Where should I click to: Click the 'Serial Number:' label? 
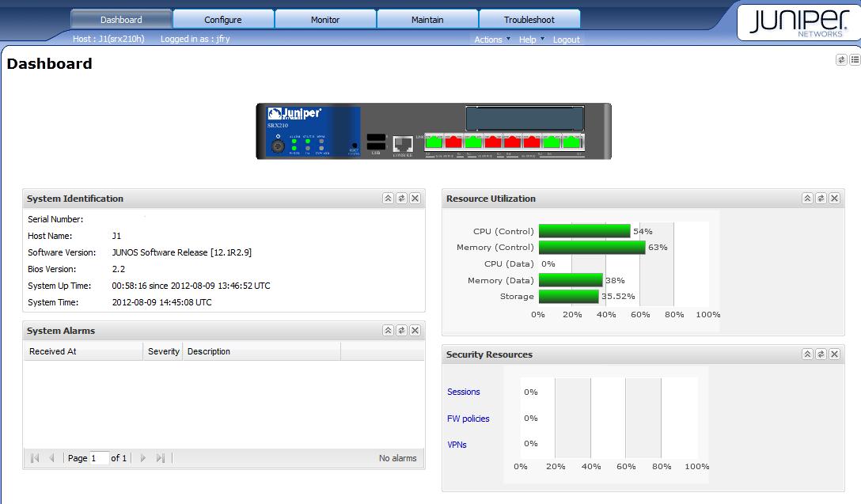tap(55, 219)
